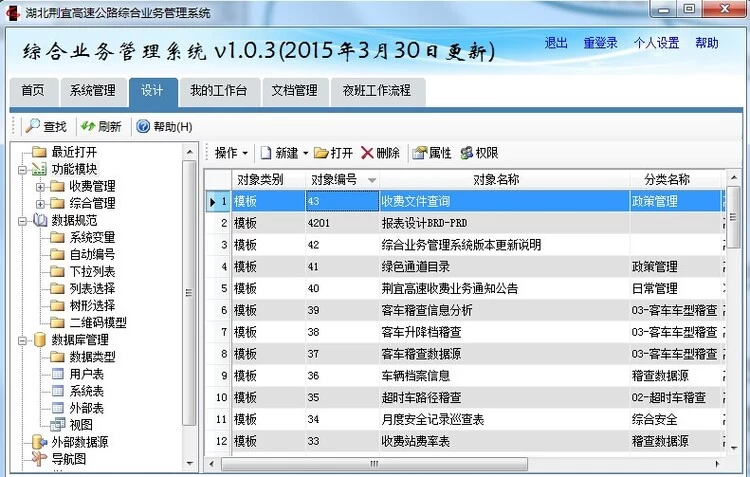The image size is (750, 477).
Task: Select 二维码模型 in the tree
Action: point(97,322)
